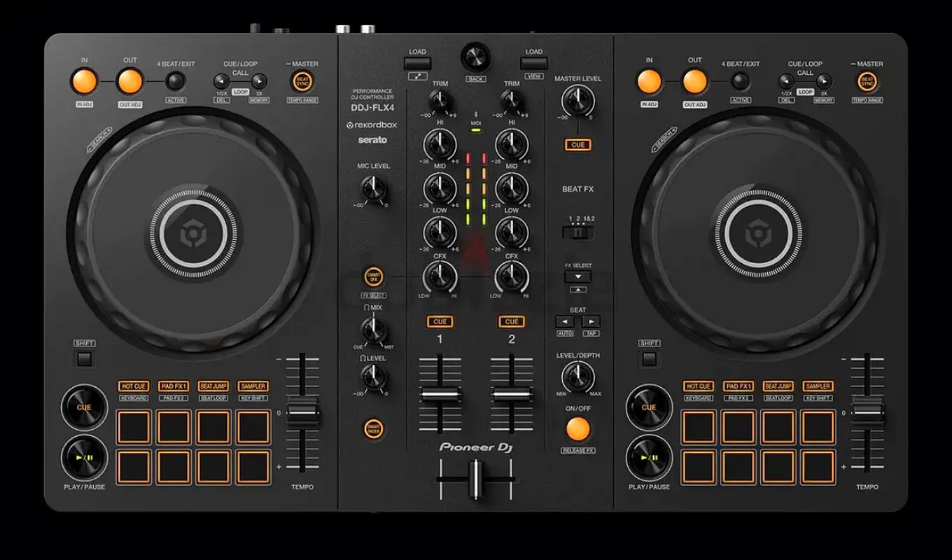Click the channel 1 TRIM knob
This screenshot has width=952, height=560.
tap(440, 102)
